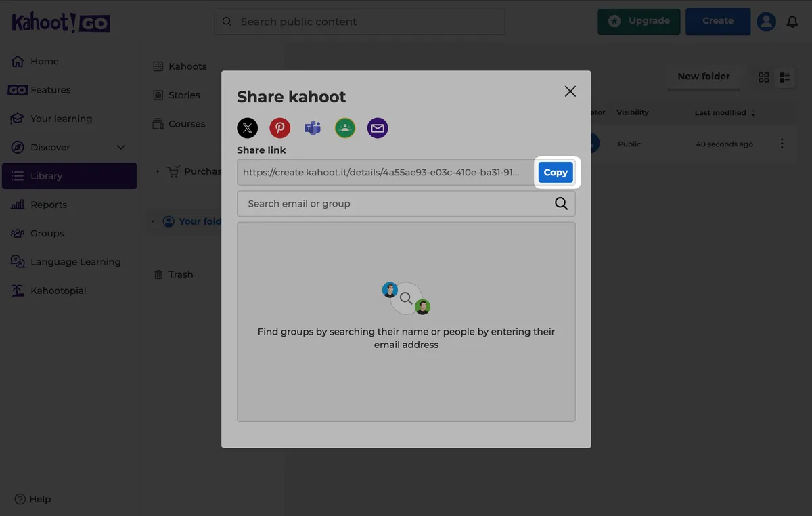Click the 40 seconds ago cell
Image resolution: width=812 pixels, height=516 pixels.
coord(725,144)
